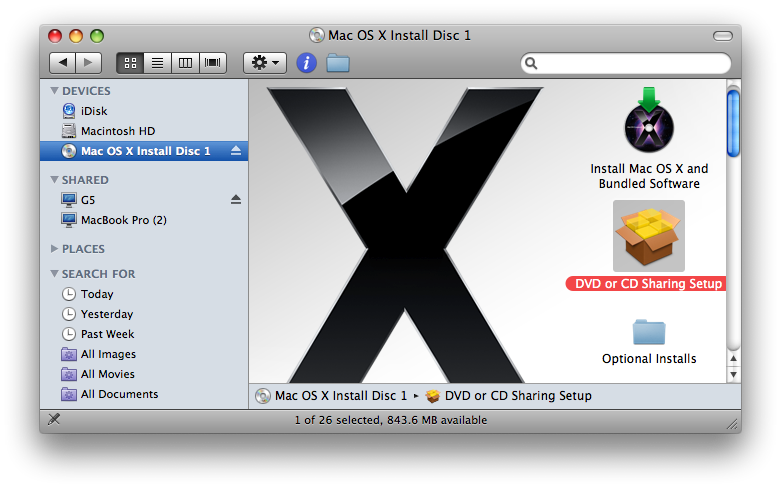Viewport: 781px width, 488px height.
Task: Open MacBook Pro (2) shared computer
Action: [x=144, y=220]
